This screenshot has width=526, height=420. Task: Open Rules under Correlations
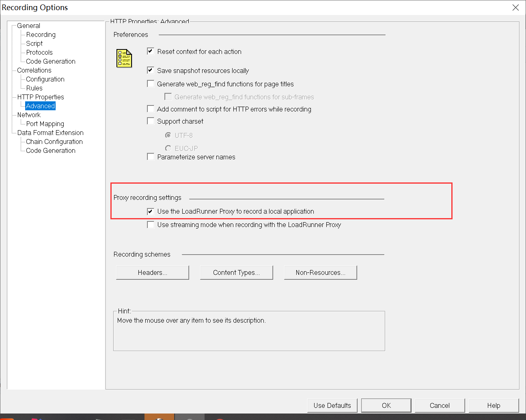pos(34,88)
